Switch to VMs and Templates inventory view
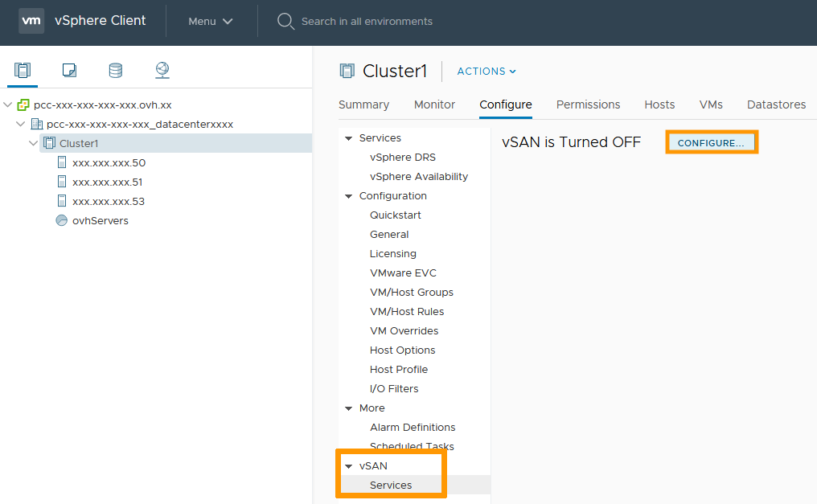Screen dimensions: 817x504 coord(69,70)
